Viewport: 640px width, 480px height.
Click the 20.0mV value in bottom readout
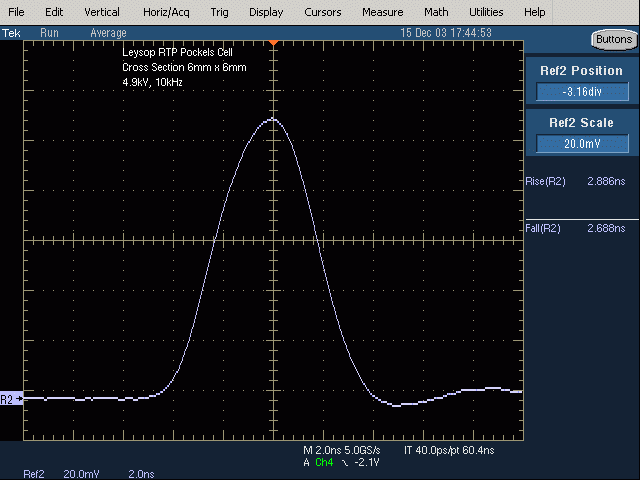pos(81,474)
